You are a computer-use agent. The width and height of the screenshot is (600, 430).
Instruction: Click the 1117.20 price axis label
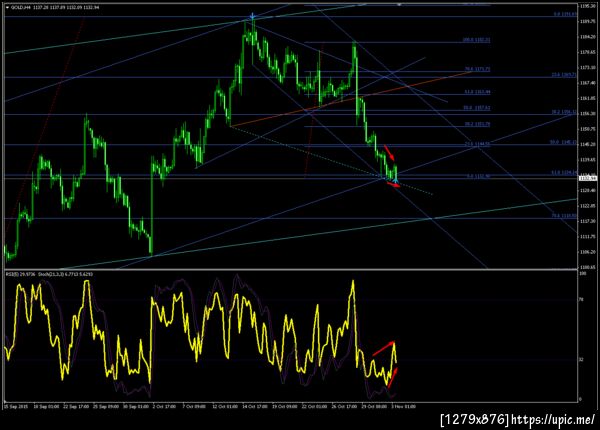click(x=587, y=222)
